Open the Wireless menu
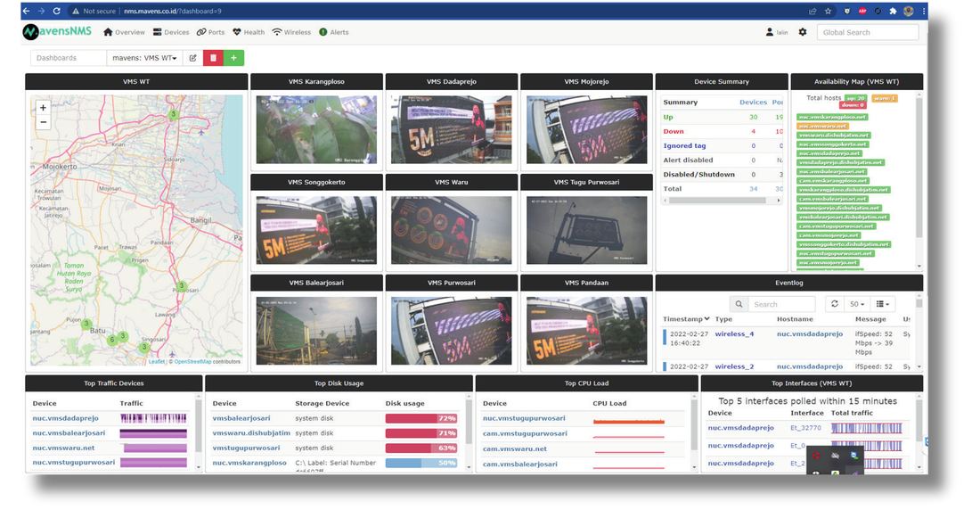Image resolution: width=980 pixels, height=510 pixels. [291, 32]
